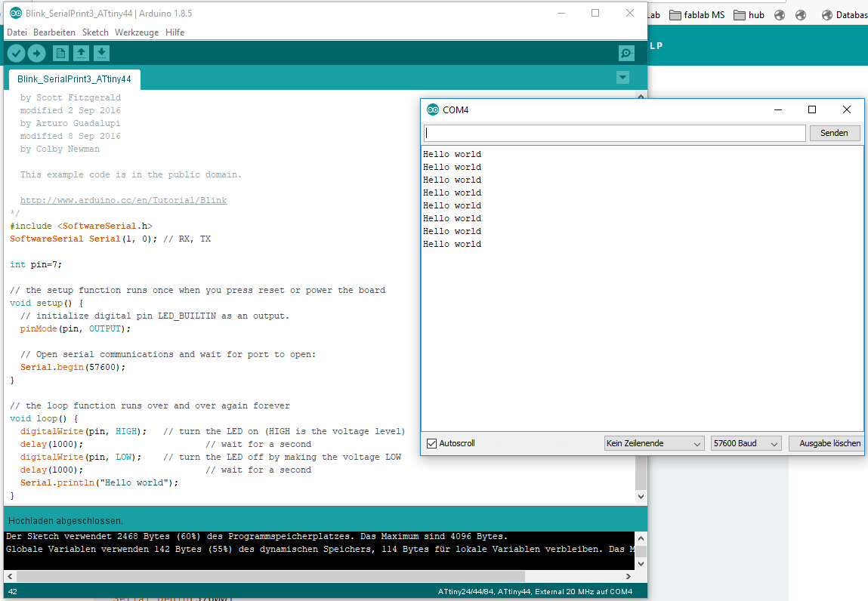Open the Arduino Tutorial Blink link
This screenshot has width=868, height=601.
123,200
